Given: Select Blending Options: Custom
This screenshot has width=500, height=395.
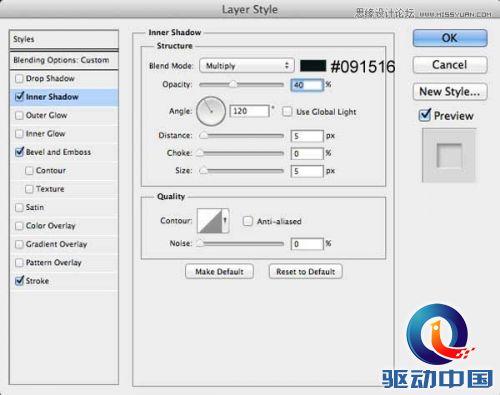Looking at the screenshot, I should tap(64, 60).
